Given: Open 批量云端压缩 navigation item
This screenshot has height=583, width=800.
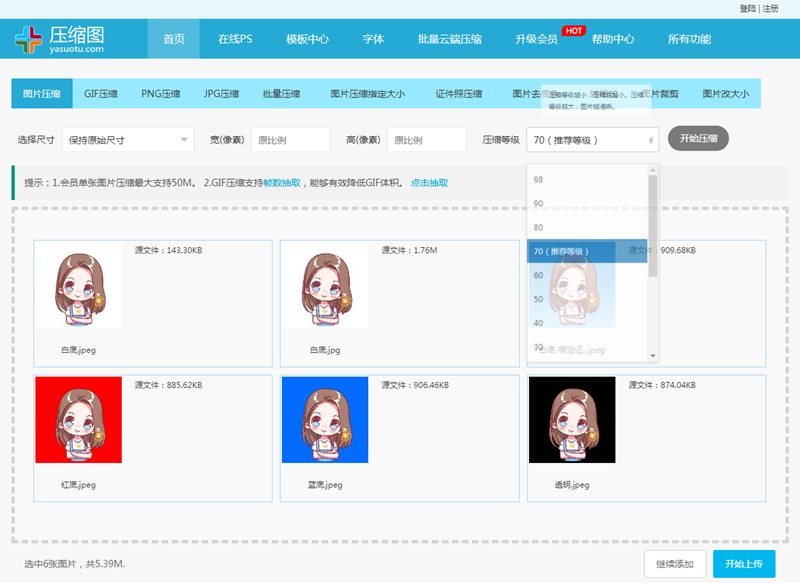Looking at the screenshot, I should tap(449, 39).
